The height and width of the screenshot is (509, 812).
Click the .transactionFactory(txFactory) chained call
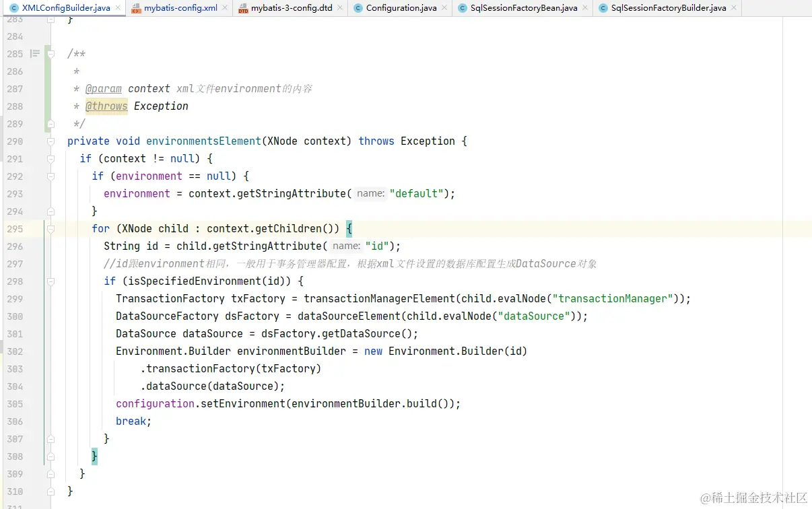click(x=231, y=369)
